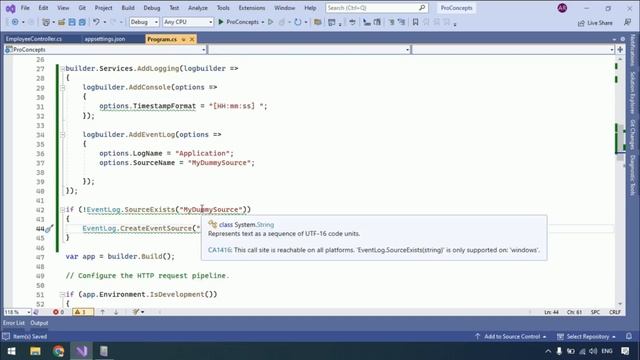Click the split editor plus icon

[x=620, y=49]
